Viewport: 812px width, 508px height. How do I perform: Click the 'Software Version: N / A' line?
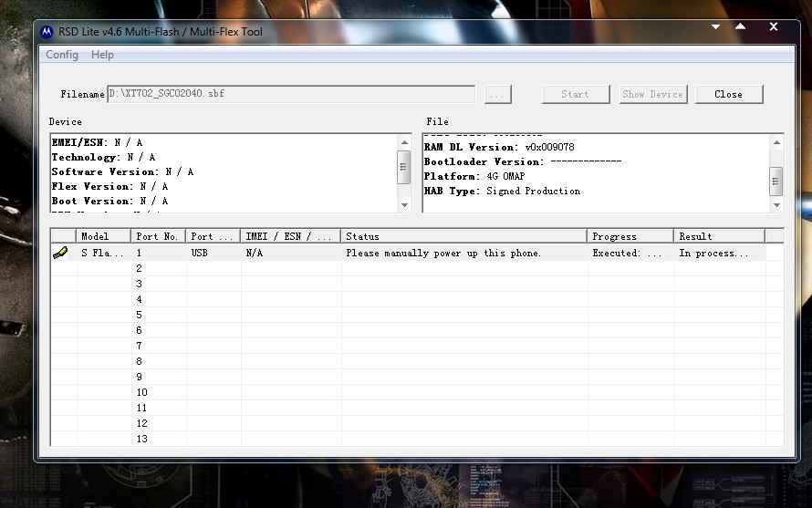(122, 171)
